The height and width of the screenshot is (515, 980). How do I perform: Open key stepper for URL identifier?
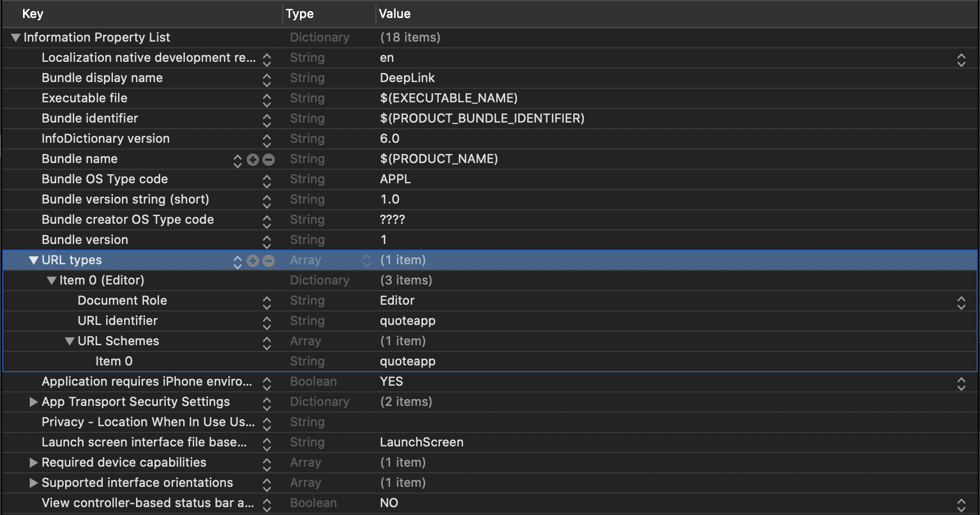click(267, 323)
